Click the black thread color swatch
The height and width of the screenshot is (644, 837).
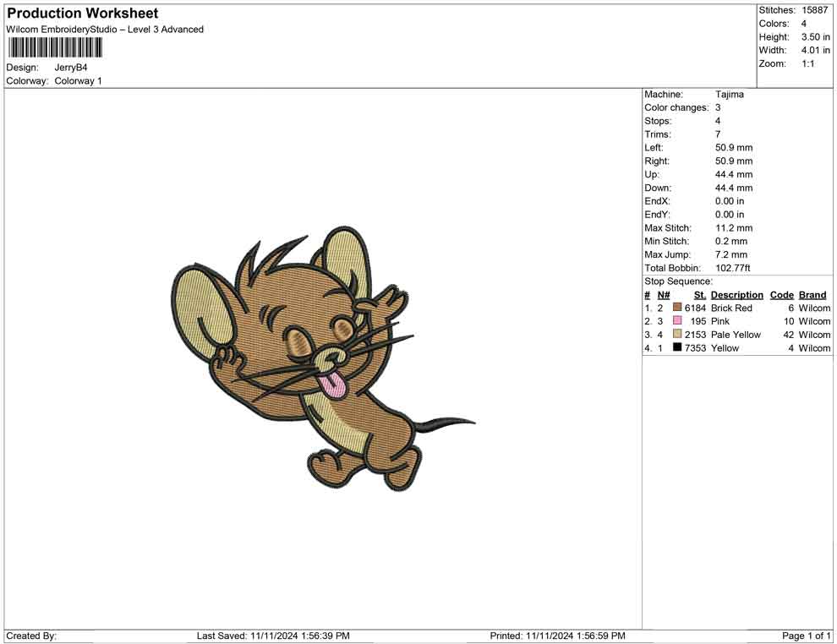tap(677, 347)
